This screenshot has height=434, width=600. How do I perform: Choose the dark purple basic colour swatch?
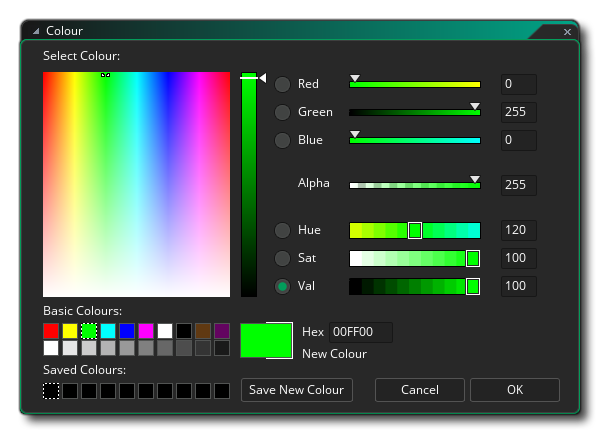coord(222,331)
